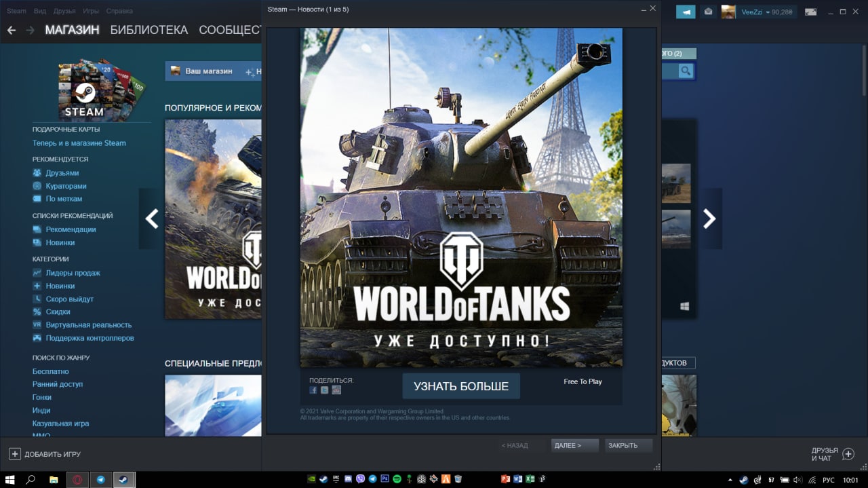
Task: Show previous item in the store carousel
Action: coord(152,219)
